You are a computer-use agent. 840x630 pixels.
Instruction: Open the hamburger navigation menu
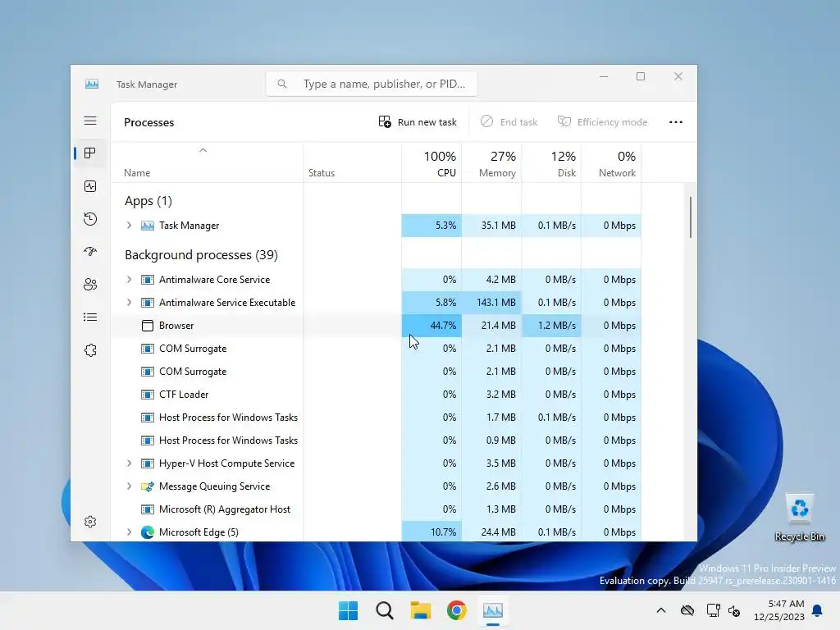[x=90, y=121]
